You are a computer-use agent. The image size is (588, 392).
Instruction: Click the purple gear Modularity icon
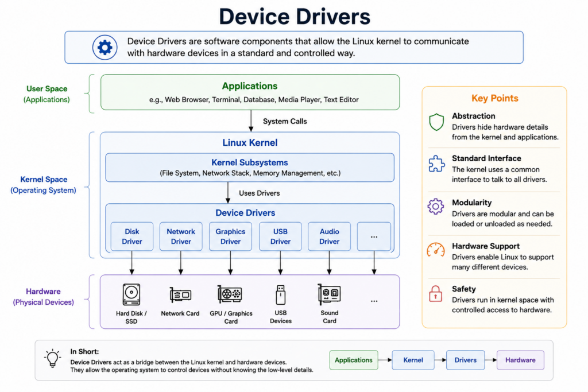point(436,207)
